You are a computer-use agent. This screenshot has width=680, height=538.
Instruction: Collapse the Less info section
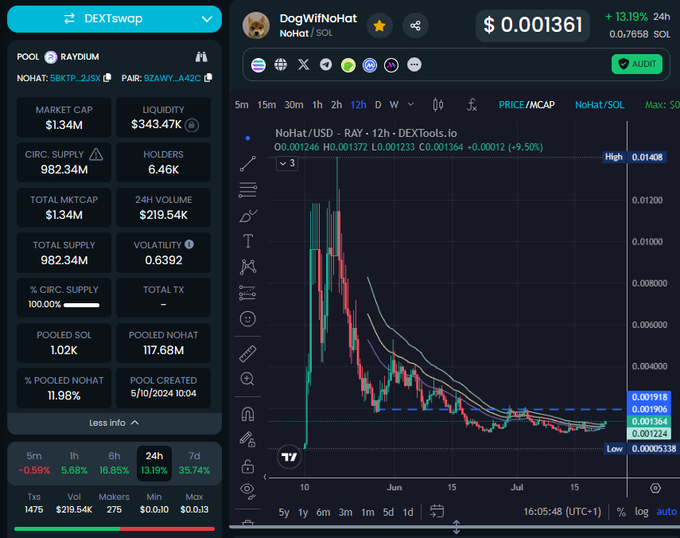pyautogui.click(x=114, y=423)
